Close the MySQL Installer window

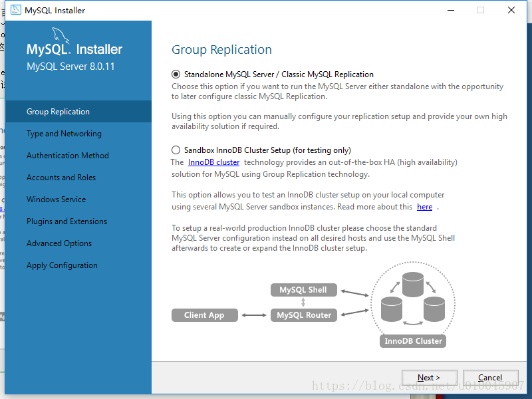tap(511, 10)
